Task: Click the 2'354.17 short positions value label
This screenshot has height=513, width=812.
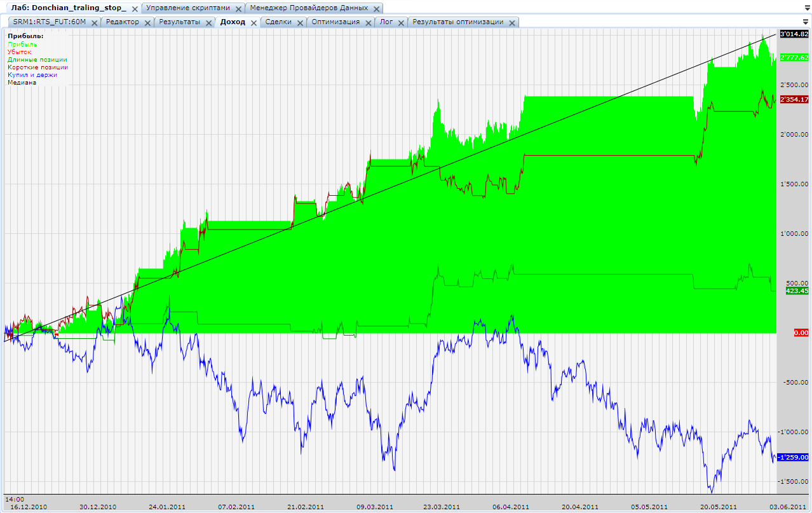Action: [x=794, y=99]
